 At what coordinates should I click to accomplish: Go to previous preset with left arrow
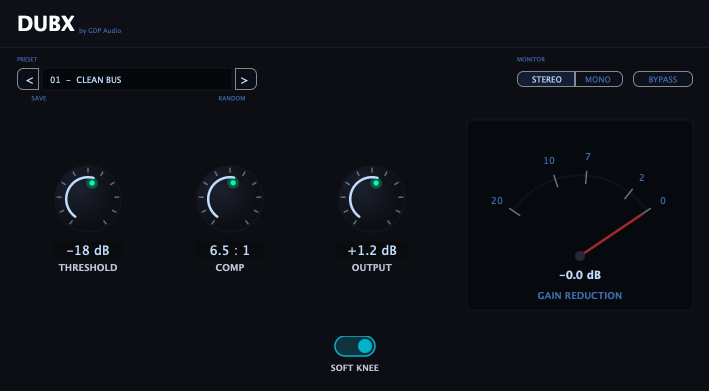tap(28, 80)
